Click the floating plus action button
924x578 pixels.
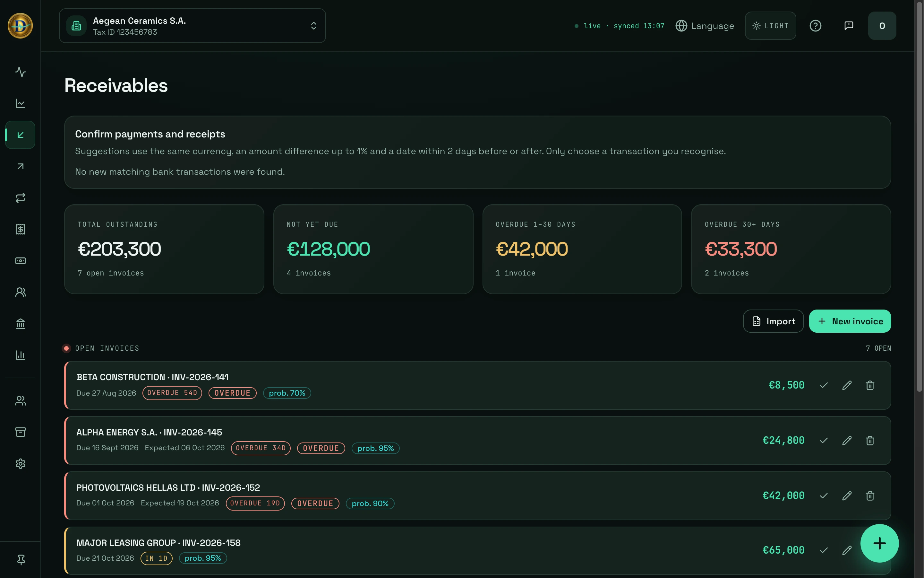pos(879,543)
